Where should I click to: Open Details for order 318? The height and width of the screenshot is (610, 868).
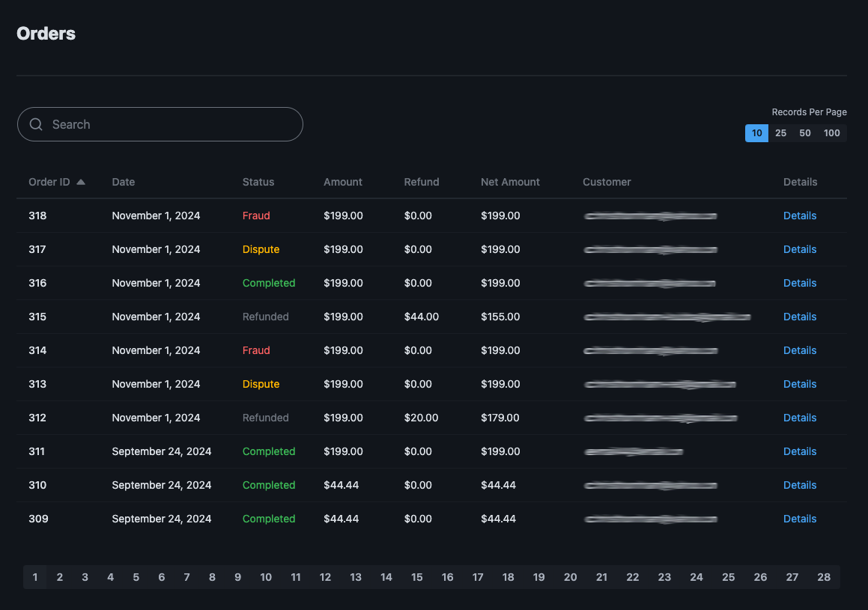tap(799, 216)
